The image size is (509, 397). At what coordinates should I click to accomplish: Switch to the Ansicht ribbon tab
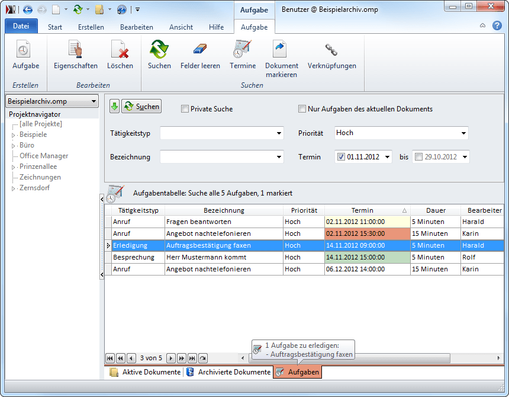point(181,27)
